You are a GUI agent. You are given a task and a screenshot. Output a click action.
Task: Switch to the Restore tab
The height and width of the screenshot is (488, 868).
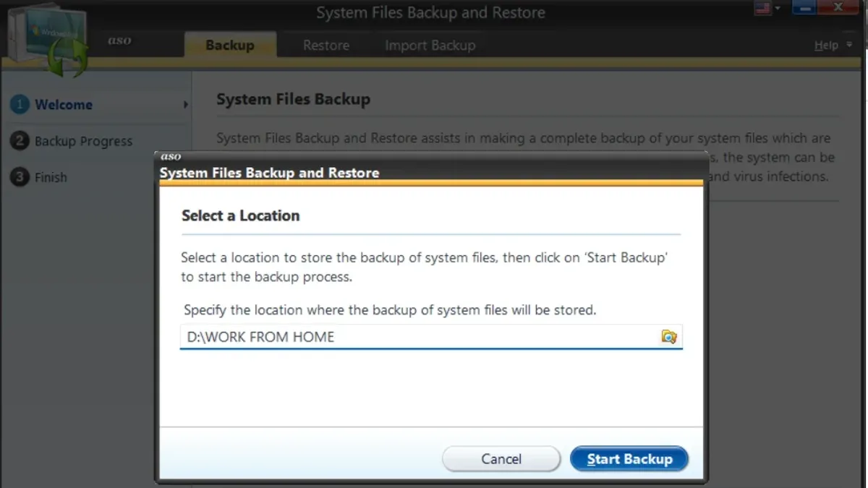tap(326, 45)
